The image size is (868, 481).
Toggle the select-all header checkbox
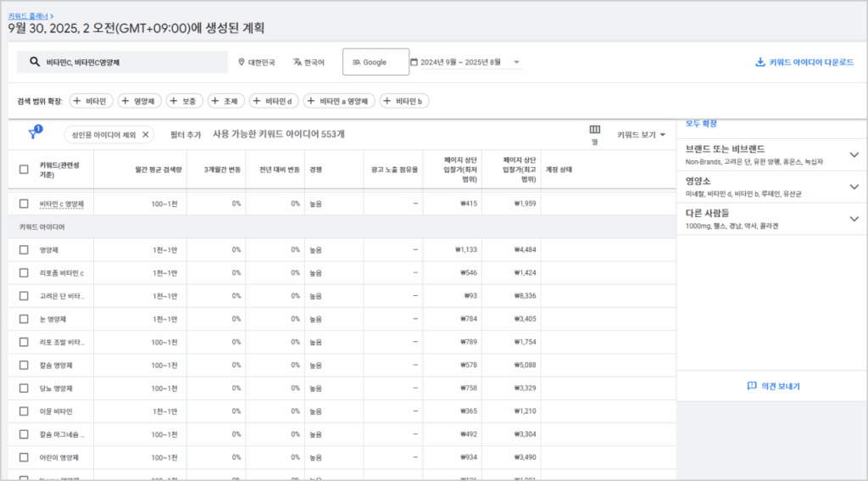point(24,169)
